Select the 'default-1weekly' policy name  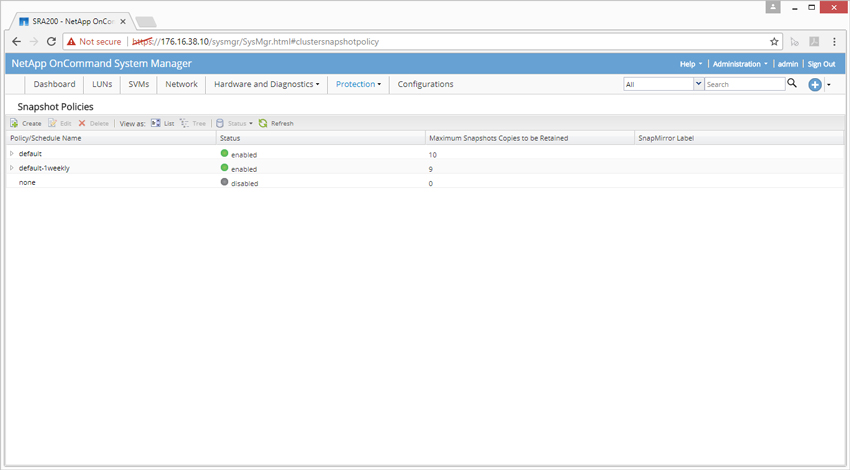coord(44,168)
